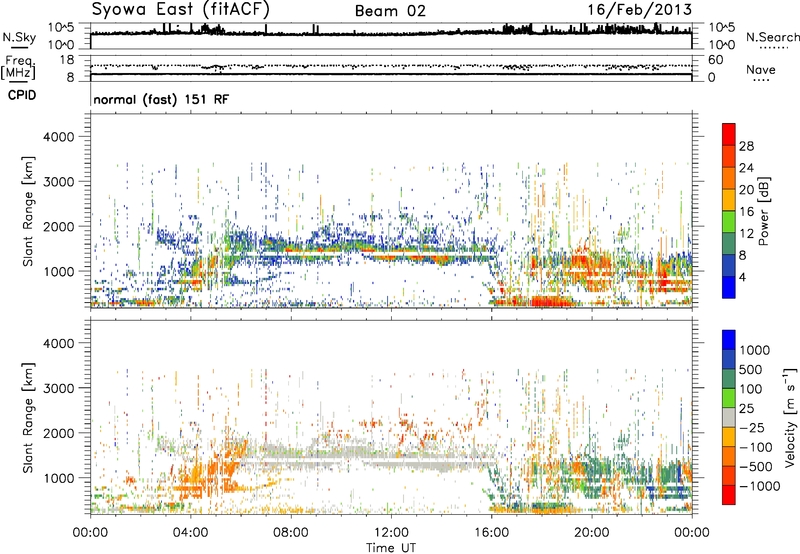Click the "25" velocity colorbar label
The width and height of the screenshot is (800, 554).
tap(746, 409)
